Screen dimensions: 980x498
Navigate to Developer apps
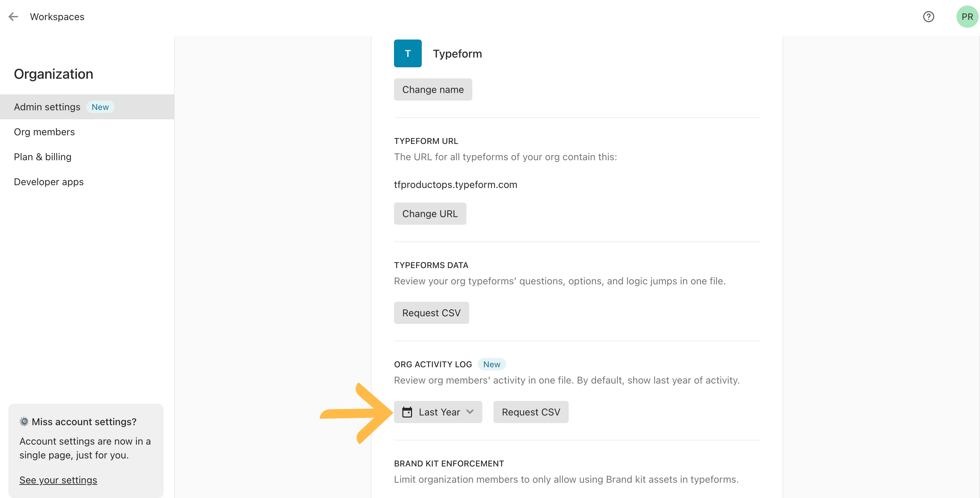click(x=49, y=182)
